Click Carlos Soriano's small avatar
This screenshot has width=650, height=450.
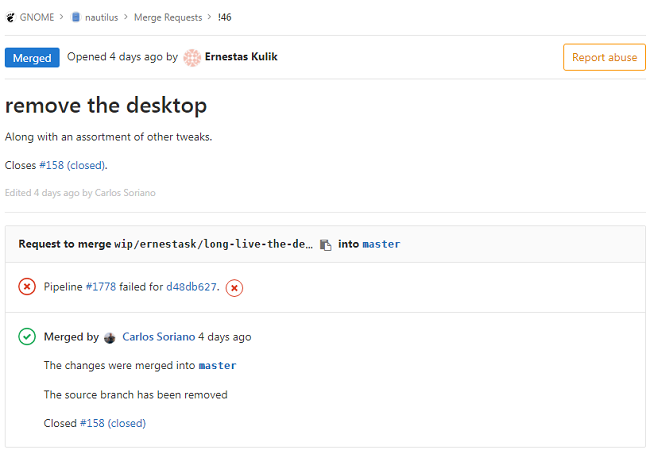pyautogui.click(x=110, y=338)
